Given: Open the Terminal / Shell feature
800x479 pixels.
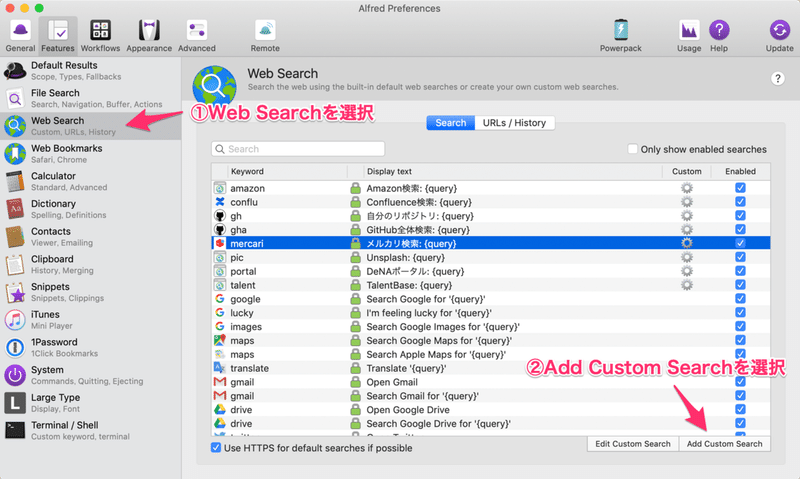Looking at the screenshot, I should tap(91, 430).
